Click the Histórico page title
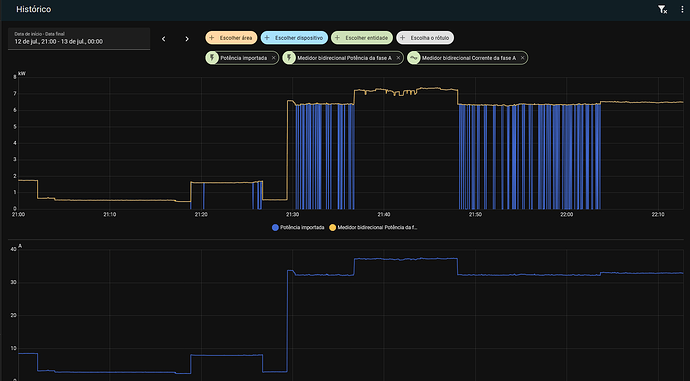The height and width of the screenshot is (381, 690). (33, 9)
